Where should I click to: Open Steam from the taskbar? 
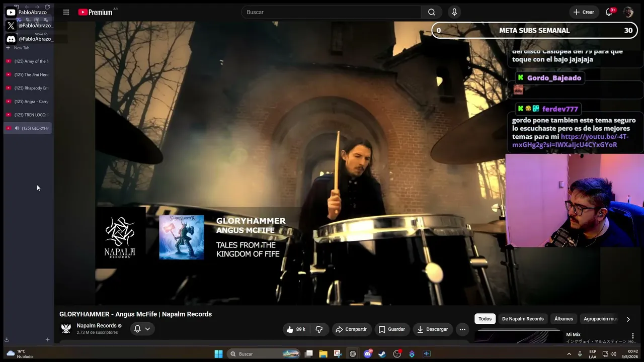pos(382,354)
